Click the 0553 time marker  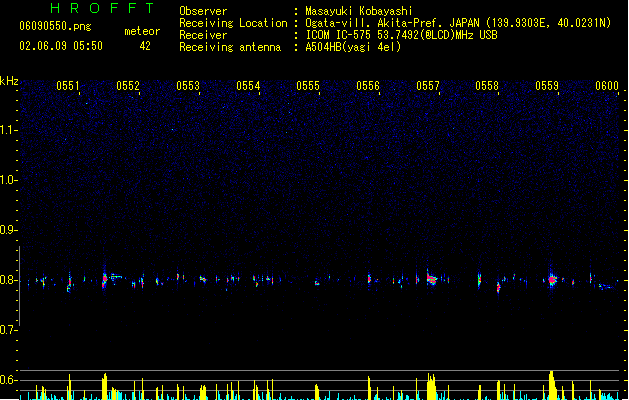click(x=188, y=86)
